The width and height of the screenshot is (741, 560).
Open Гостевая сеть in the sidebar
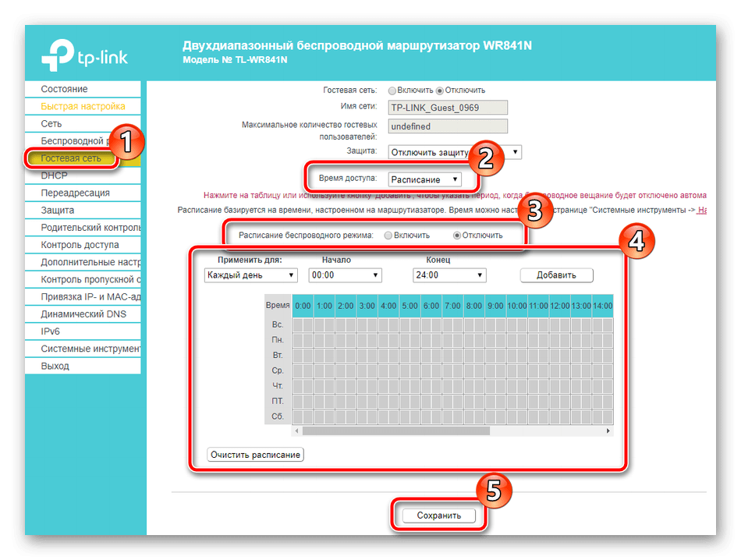tap(71, 158)
